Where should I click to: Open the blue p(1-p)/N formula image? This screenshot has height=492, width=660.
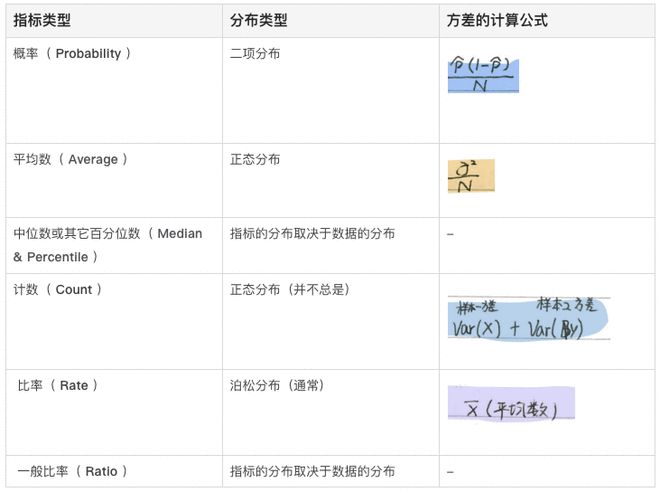483,76
